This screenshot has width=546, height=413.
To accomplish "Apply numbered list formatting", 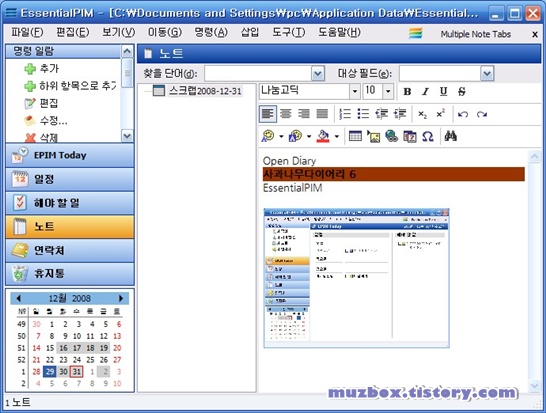I will click(x=345, y=114).
